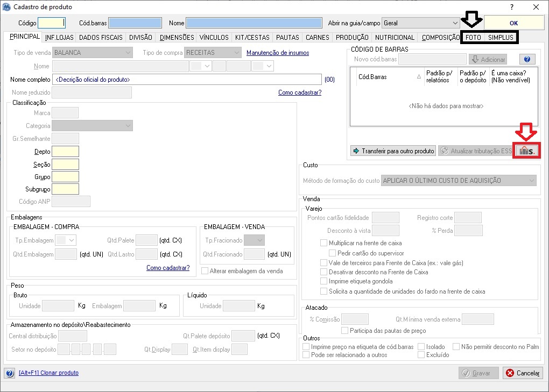Check Pode ser relacionado a outros

(x=306, y=354)
